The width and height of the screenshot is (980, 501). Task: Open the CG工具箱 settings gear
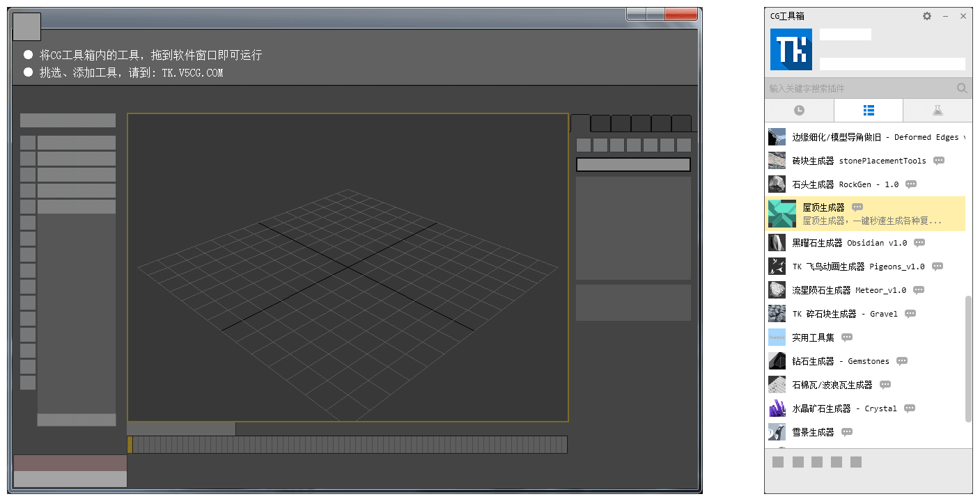coord(926,15)
